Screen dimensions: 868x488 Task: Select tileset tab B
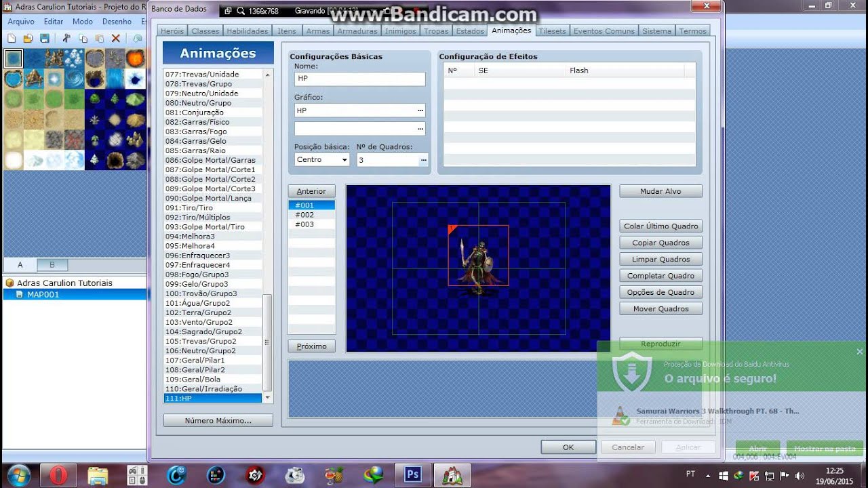(52, 264)
